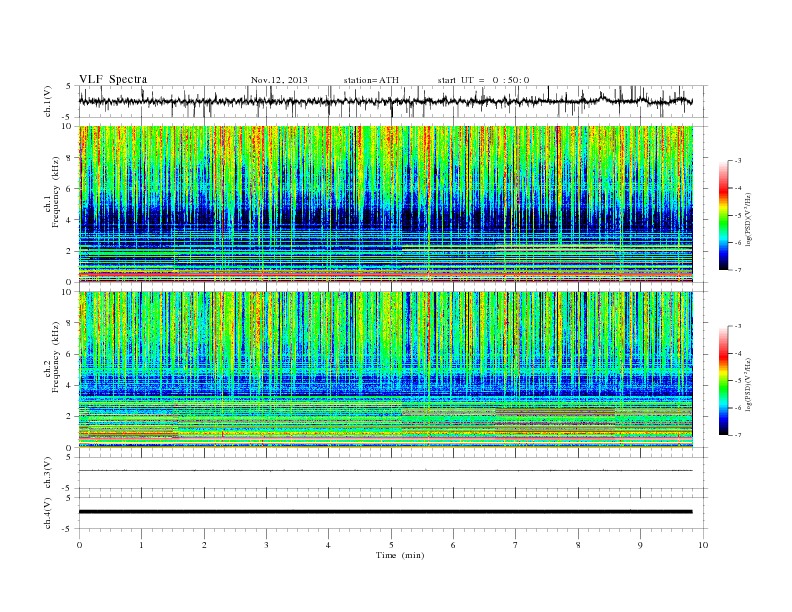
Task: Select the date text "Nov.12, 2013"
Action: click(279, 80)
